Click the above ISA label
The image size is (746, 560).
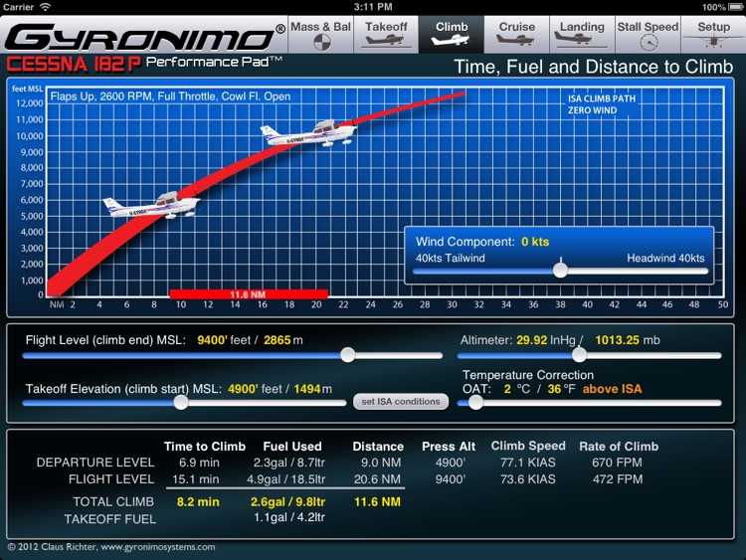pyautogui.click(x=612, y=389)
